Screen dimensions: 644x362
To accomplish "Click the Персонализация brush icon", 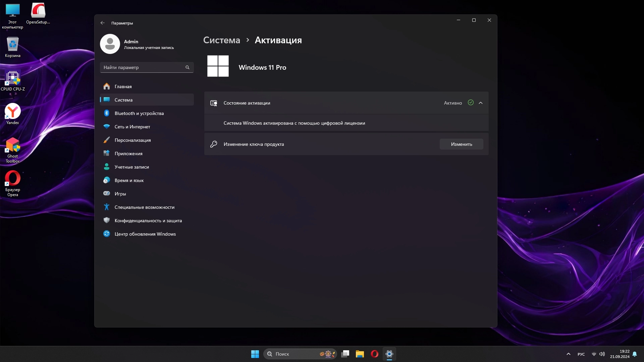I will 107,140.
